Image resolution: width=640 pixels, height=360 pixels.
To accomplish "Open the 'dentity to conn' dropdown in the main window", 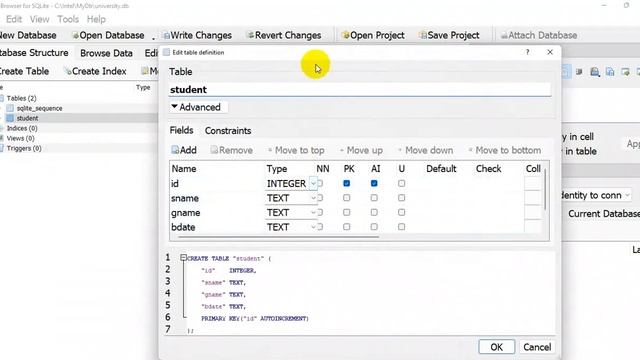I will 596,195.
